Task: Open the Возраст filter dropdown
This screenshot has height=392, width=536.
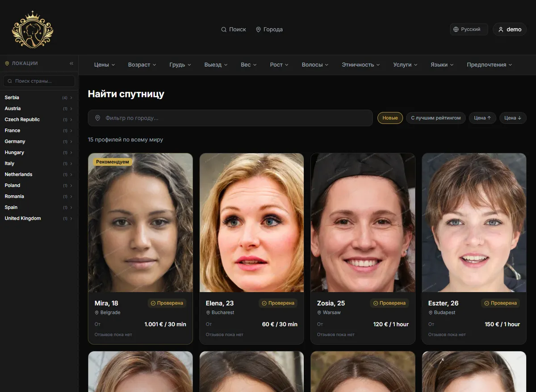Action: 142,65
